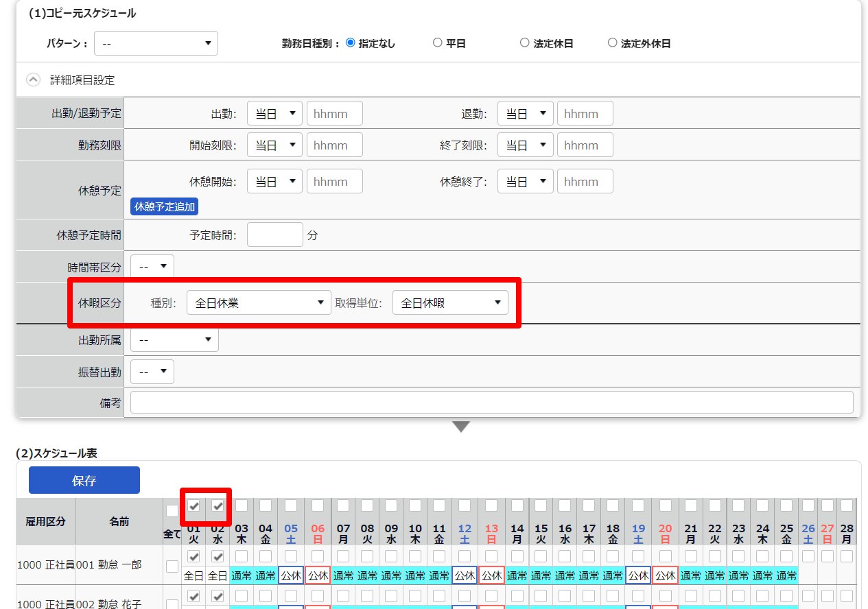Collapse the 詳細項目設定 section chevron
Viewport: 868px width, 609px height.
[x=33, y=80]
